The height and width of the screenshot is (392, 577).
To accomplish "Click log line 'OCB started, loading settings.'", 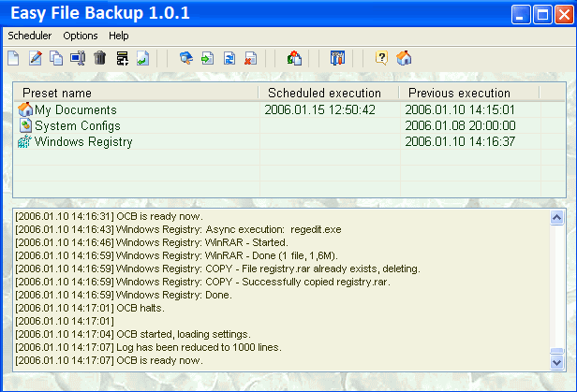I will [133, 334].
